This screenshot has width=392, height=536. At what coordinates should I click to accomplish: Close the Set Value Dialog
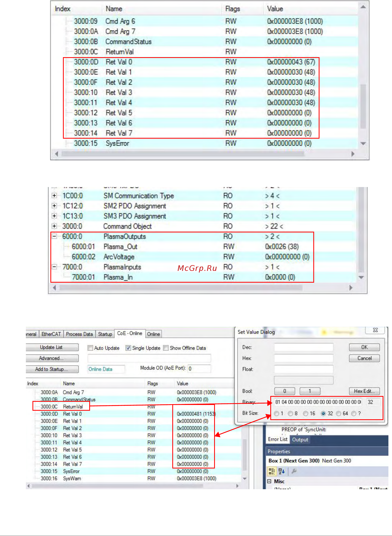click(x=375, y=330)
